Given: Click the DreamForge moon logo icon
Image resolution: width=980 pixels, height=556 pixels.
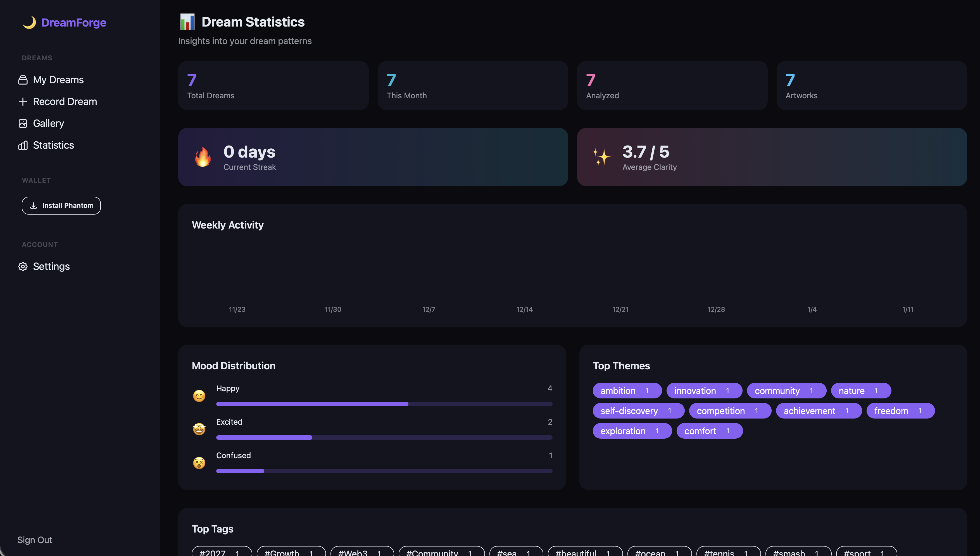Looking at the screenshot, I should click(29, 23).
